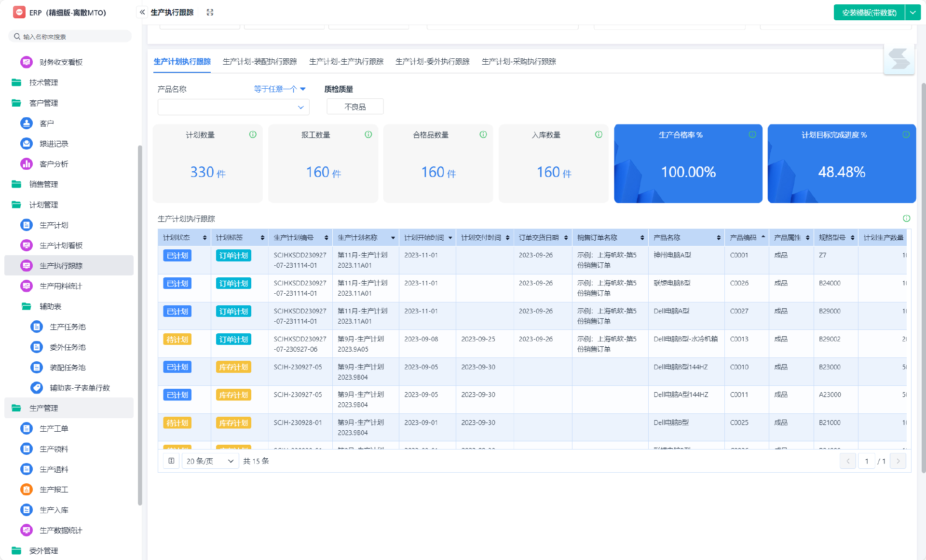
Task: Click info icon right of table title
Action: 906,219
